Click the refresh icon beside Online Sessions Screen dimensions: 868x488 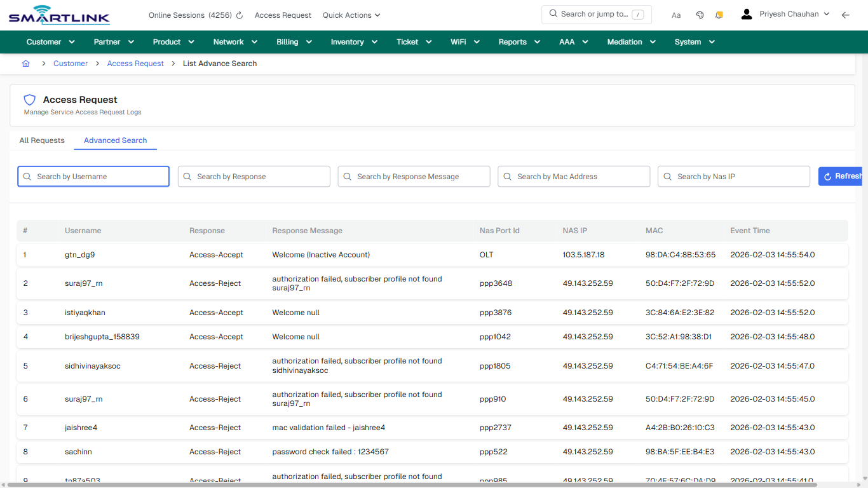point(238,15)
